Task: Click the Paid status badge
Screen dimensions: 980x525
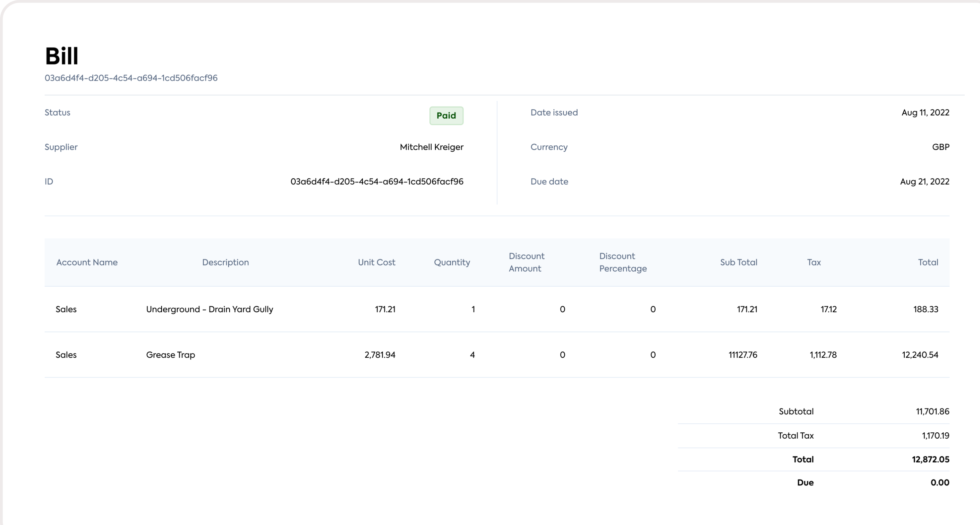Action: point(446,116)
